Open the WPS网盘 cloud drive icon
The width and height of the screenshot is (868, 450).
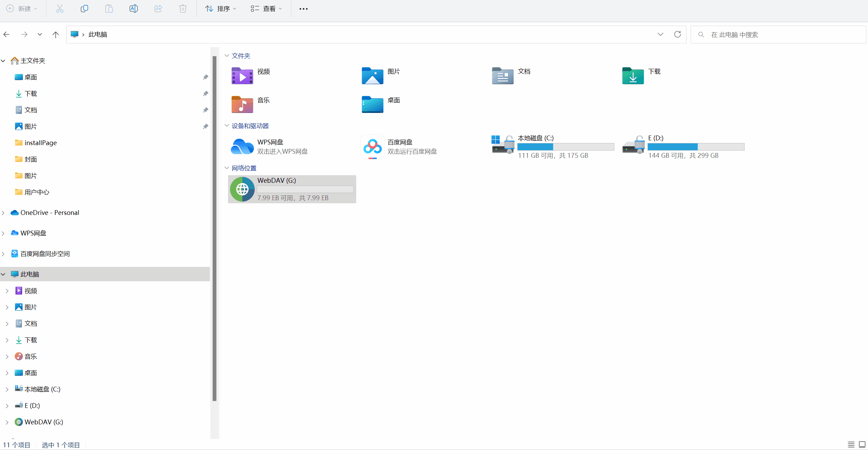pos(242,147)
